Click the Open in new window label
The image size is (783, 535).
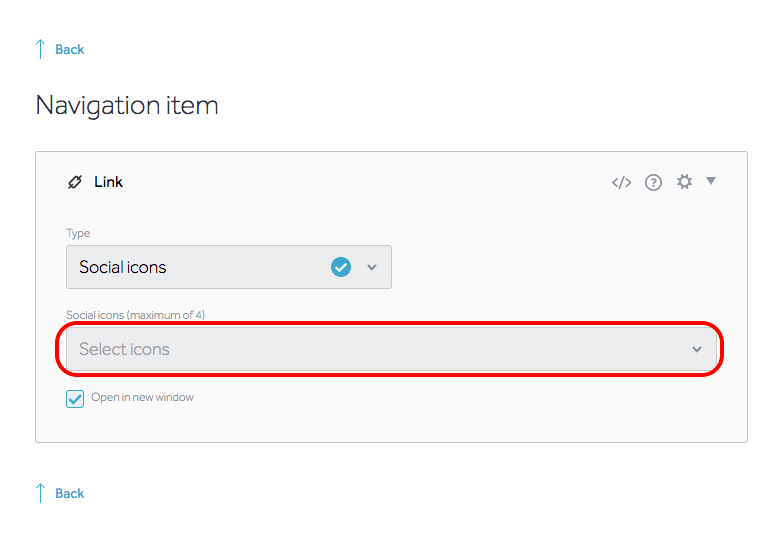coord(142,397)
